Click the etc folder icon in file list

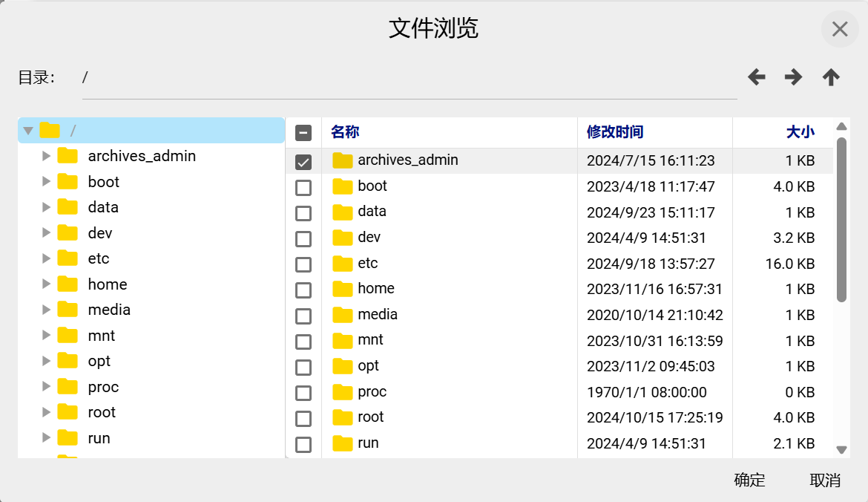pyautogui.click(x=342, y=264)
